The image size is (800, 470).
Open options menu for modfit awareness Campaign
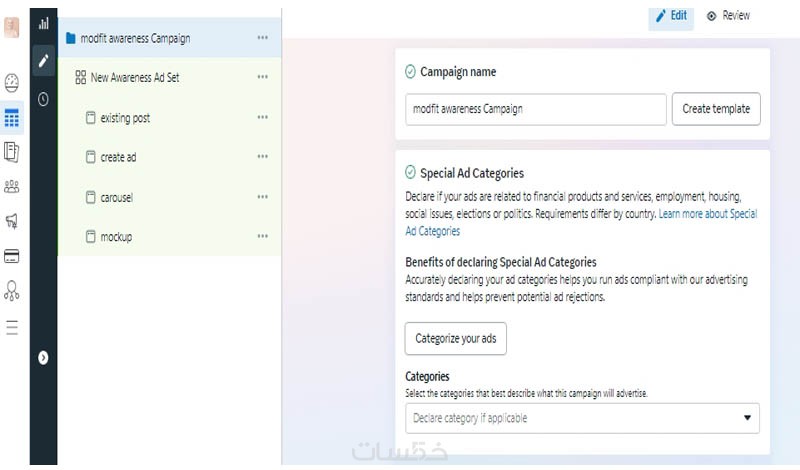coord(262,38)
